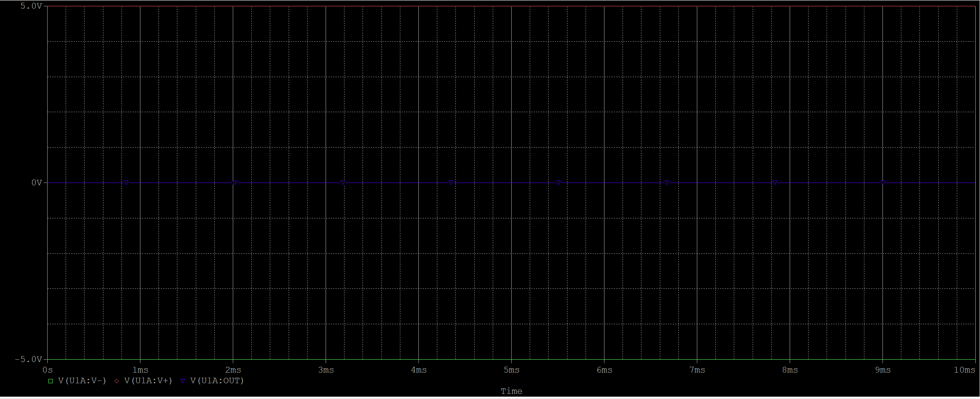Screen dimensions: 980x399
Task: Click the 2ms time axis label
Action: point(233,370)
